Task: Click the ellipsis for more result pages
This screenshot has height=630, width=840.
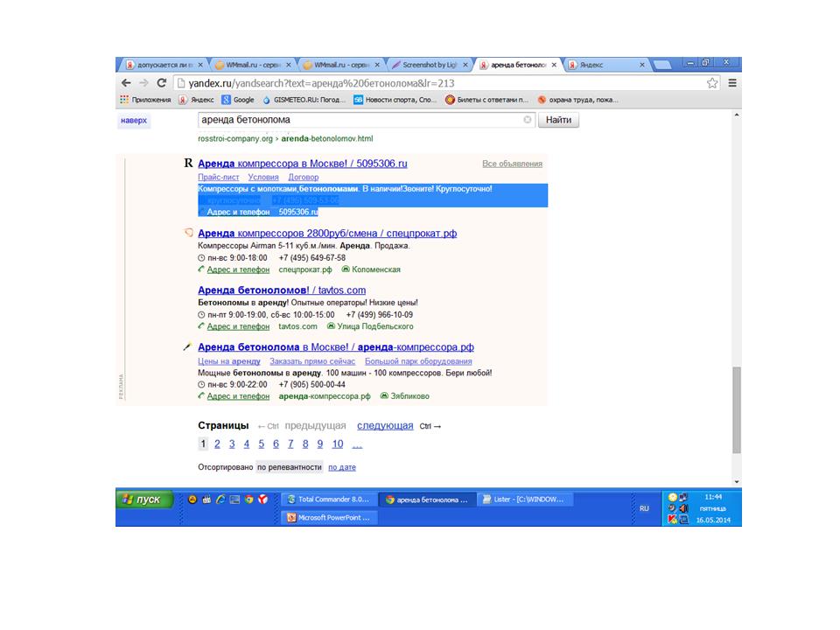Action: (x=357, y=444)
